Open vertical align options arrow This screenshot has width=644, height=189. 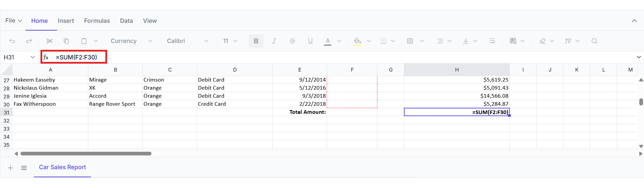tap(475, 41)
